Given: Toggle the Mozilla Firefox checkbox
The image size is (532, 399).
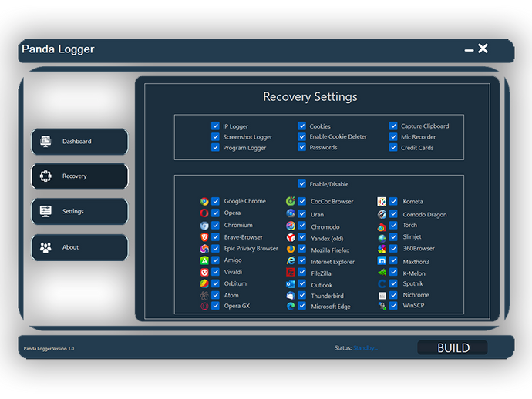Looking at the screenshot, I should click(301, 249).
